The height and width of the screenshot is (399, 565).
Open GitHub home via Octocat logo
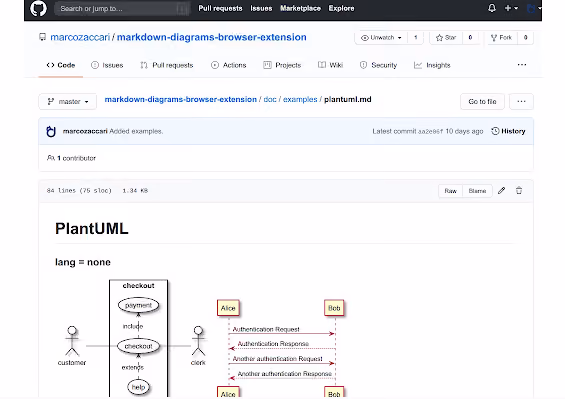point(38,8)
